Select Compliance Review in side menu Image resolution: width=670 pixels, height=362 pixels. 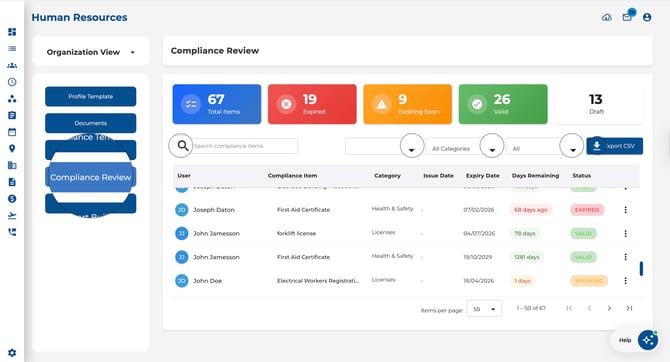pyautogui.click(x=91, y=177)
